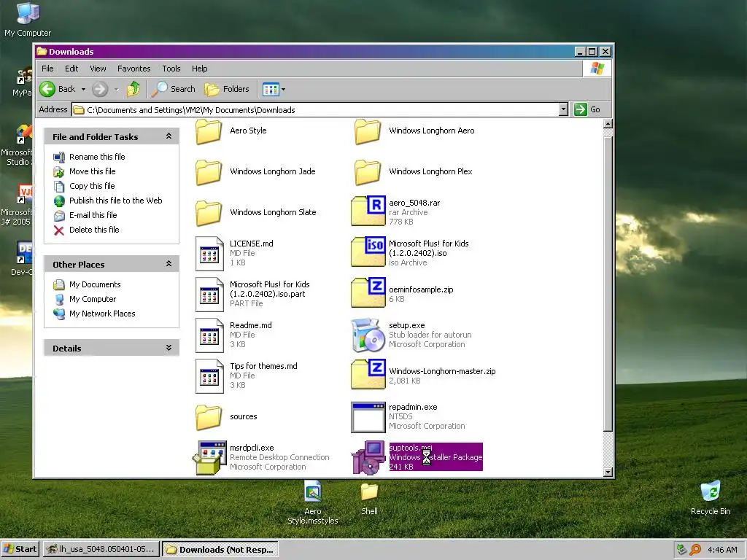Viewport: 747px width, 560px height.
Task: Click the Windows flag logo in toolbar
Action: (597, 69)
